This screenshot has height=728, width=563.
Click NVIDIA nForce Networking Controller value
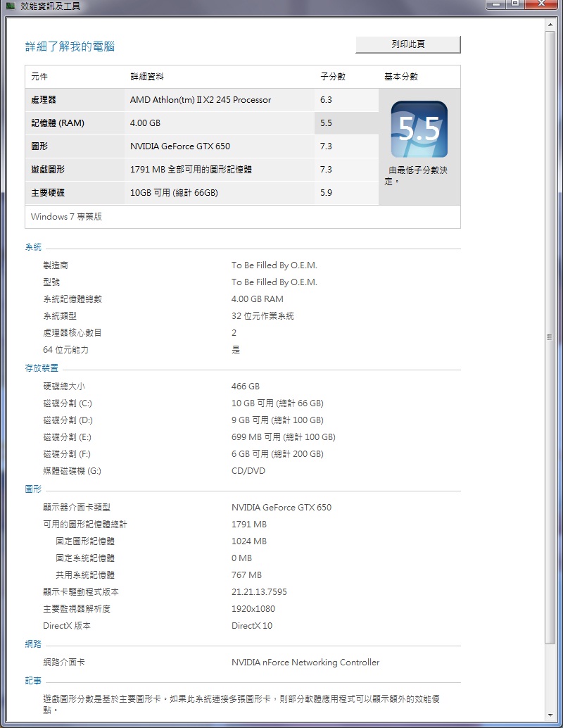point(305,663)
